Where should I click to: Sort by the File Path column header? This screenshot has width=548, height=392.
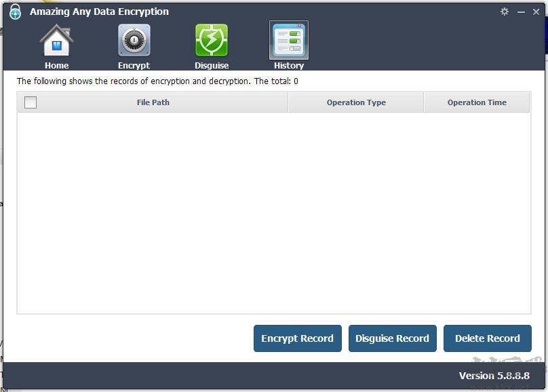pos(153,102)
